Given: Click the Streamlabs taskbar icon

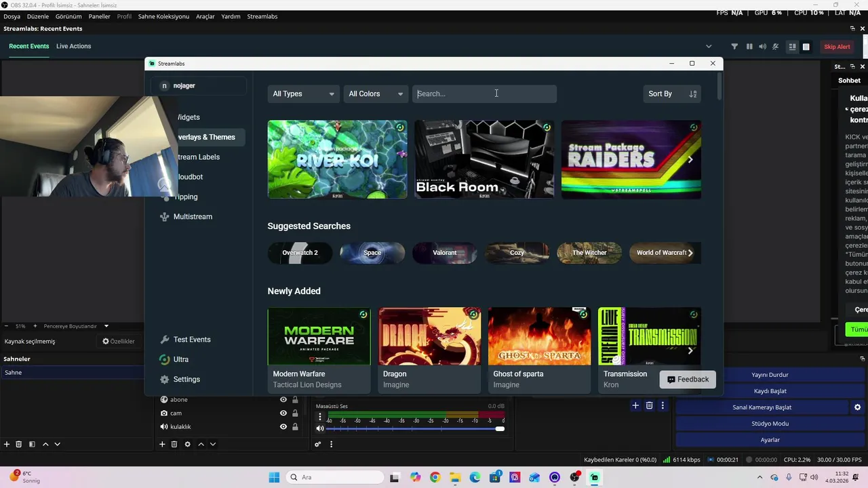Looking at the screenshot, I should [595, 477].
